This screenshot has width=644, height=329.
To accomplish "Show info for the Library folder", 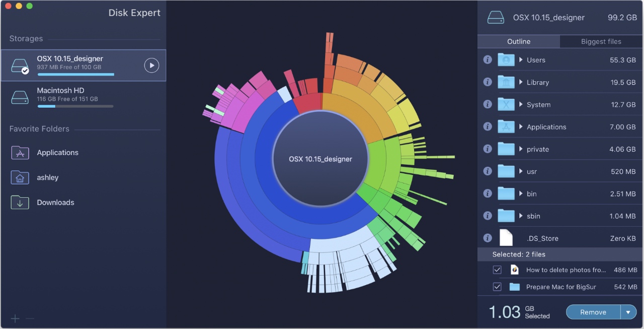I will (x=487, y=82).
